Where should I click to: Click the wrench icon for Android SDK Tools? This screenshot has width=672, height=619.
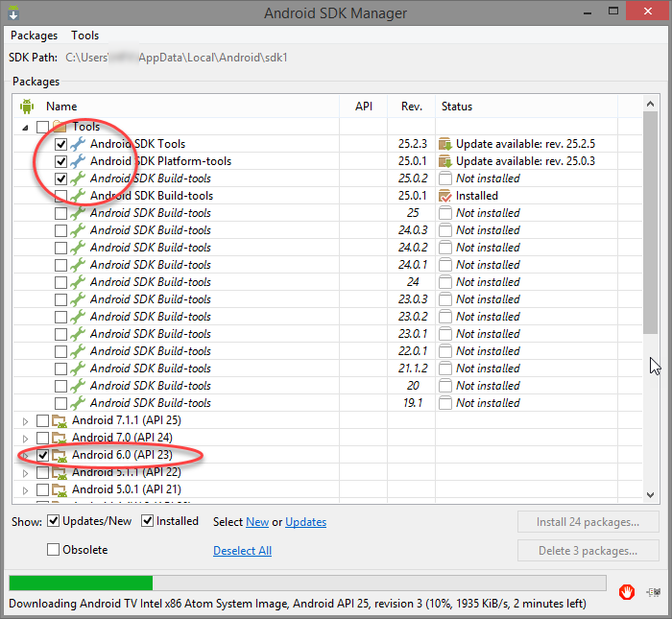click(x=78, y=144)
